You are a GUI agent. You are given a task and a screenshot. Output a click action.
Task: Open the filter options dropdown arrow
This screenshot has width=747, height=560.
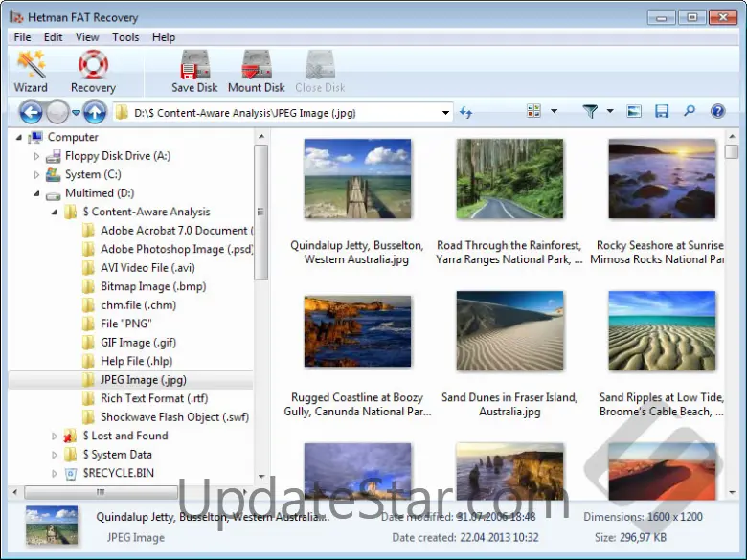click(610, 111)
